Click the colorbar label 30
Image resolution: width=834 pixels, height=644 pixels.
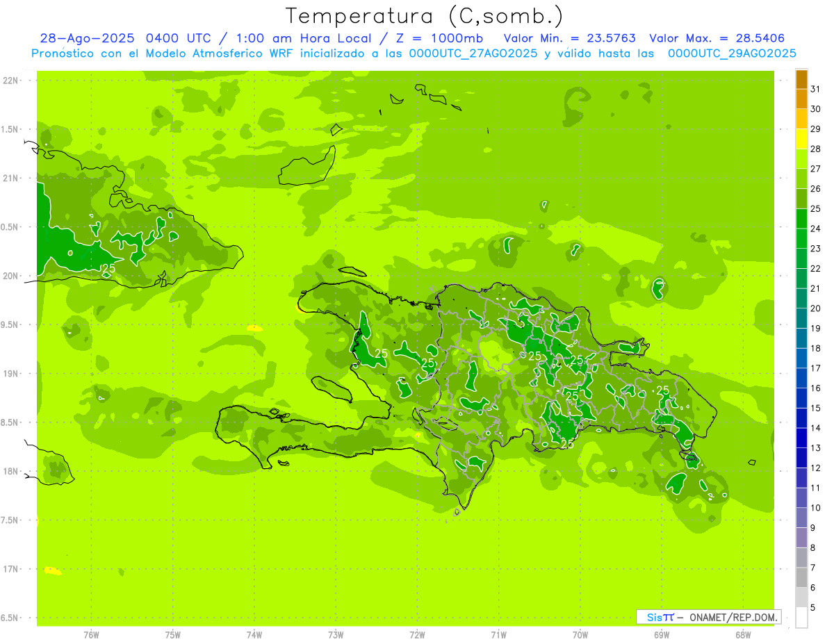(816, 109)
